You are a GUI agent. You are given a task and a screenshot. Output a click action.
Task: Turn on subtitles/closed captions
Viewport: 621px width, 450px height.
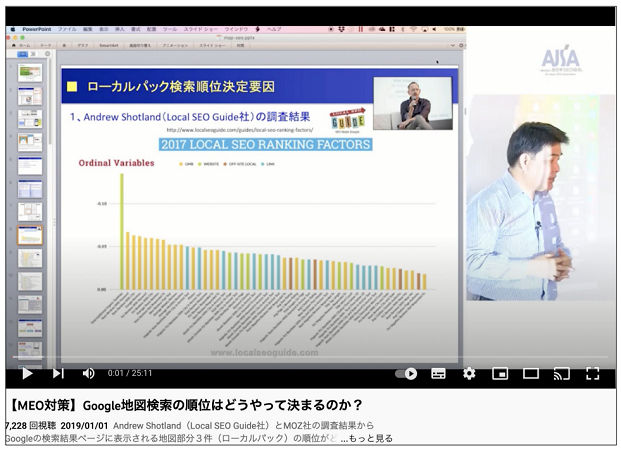[438, 374]
